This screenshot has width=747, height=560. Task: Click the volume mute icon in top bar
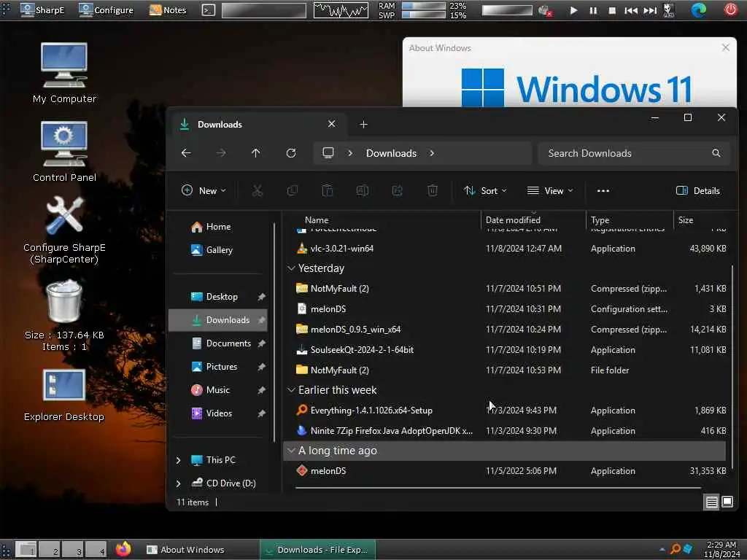click(x=544, y=10)
